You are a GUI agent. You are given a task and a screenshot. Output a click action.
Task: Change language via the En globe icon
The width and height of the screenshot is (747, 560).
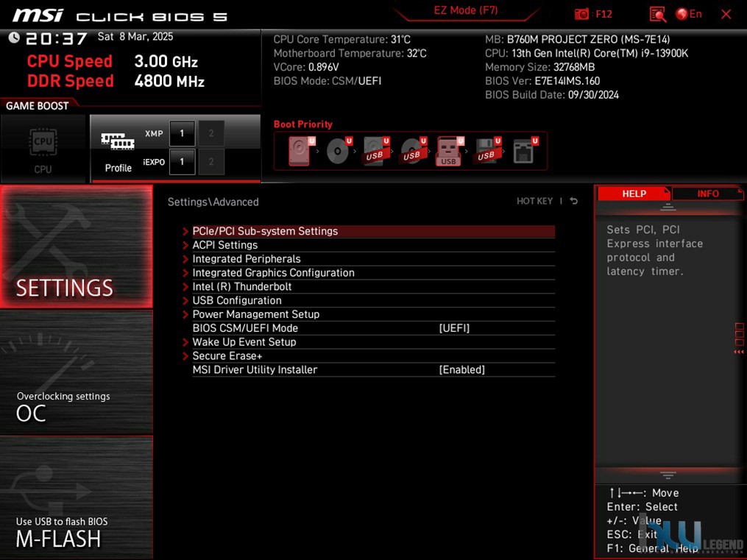689,14
